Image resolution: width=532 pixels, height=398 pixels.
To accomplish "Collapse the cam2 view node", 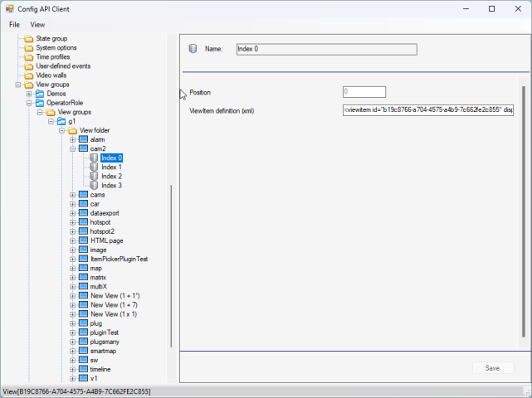I will (x=72, y=148).
